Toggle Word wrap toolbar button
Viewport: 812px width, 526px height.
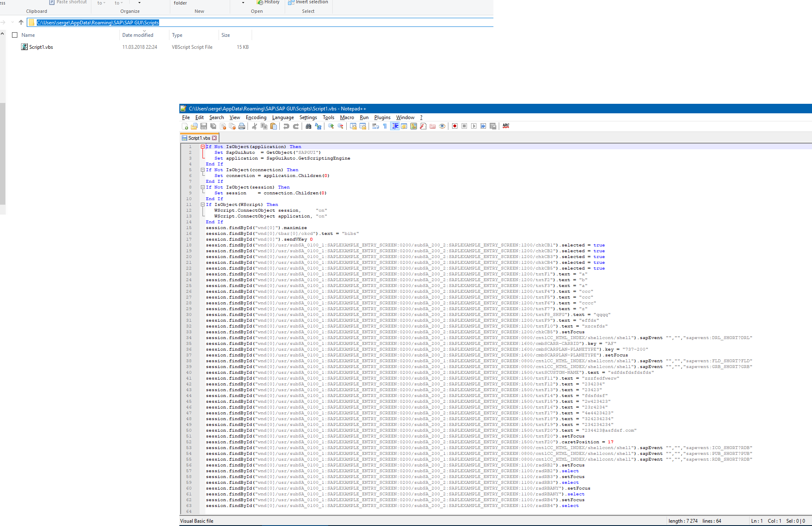tap(375, 126)
